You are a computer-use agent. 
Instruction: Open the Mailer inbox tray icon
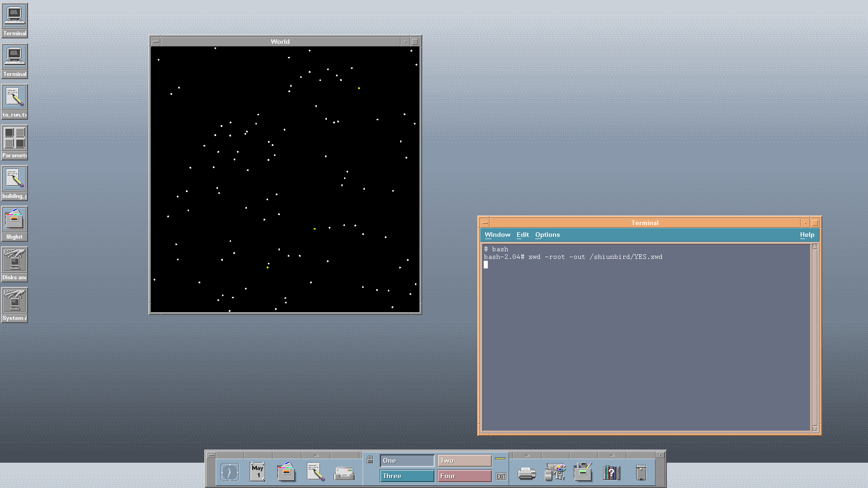344,474
